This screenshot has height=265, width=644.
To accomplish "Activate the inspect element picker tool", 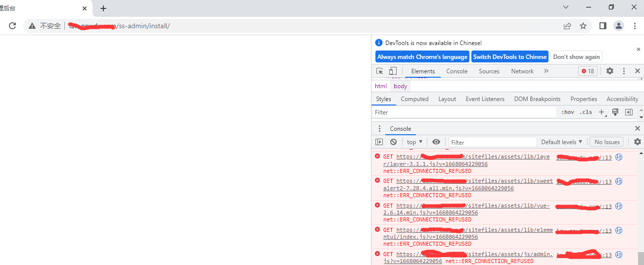I will [380, 71].
